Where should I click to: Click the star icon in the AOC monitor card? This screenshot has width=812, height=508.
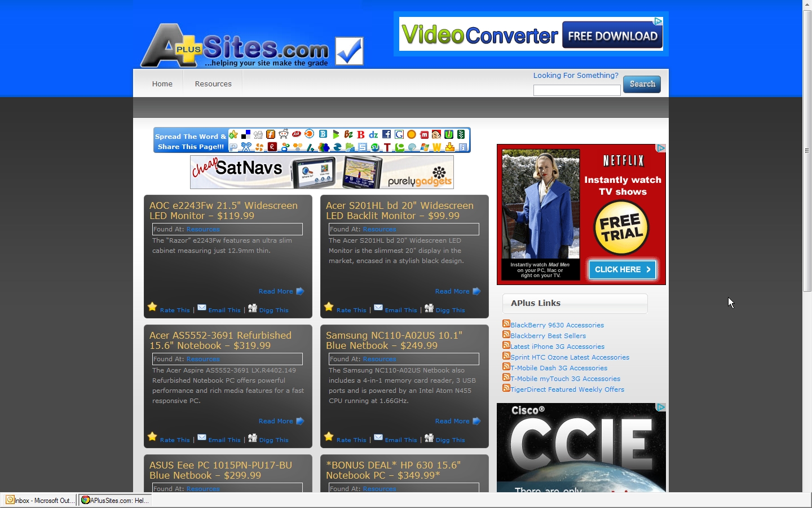pyautogui.click(x=152, y=307)
